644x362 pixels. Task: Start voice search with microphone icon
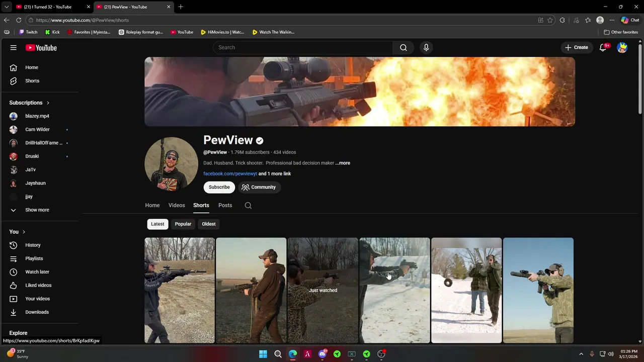426,47
